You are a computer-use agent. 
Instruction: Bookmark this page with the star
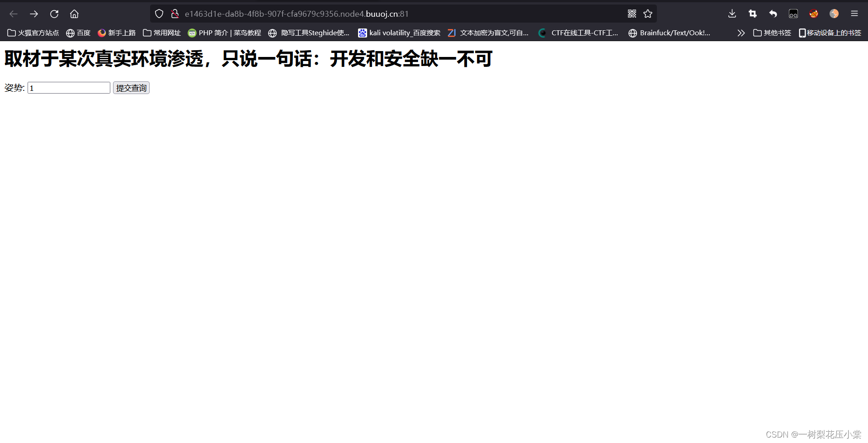tap(648, 14)
